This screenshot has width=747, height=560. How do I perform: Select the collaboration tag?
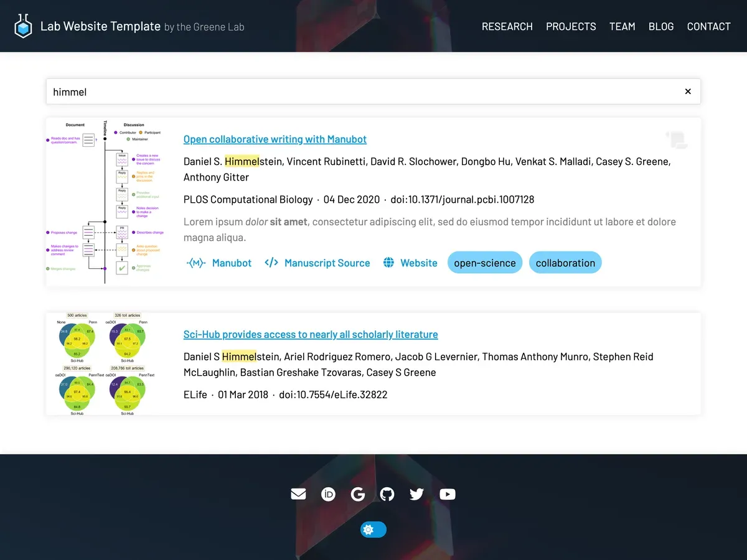[565, 263]
